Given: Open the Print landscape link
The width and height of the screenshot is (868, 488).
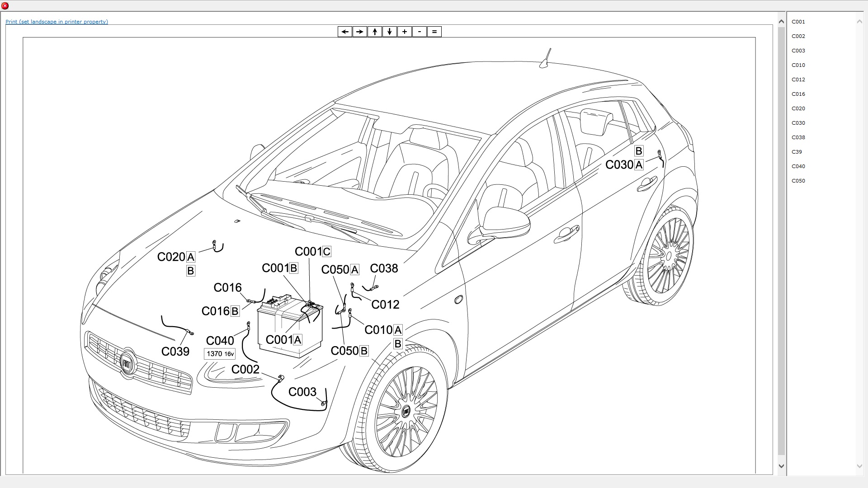Looking at the screenshot, I should tap(57, 22).
